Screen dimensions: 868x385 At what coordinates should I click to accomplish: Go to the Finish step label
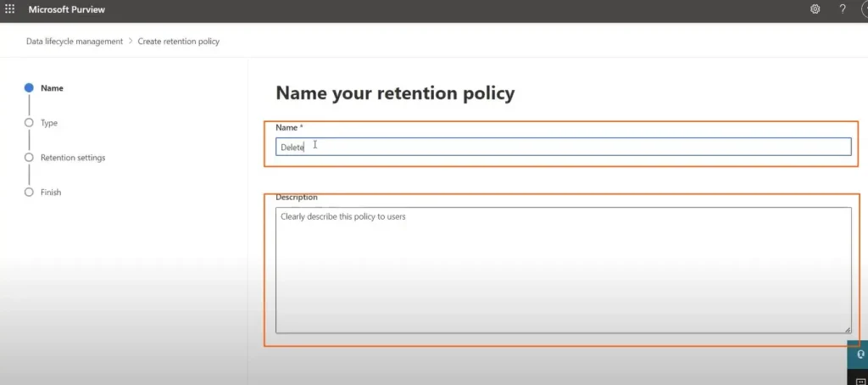click(51, 192)
